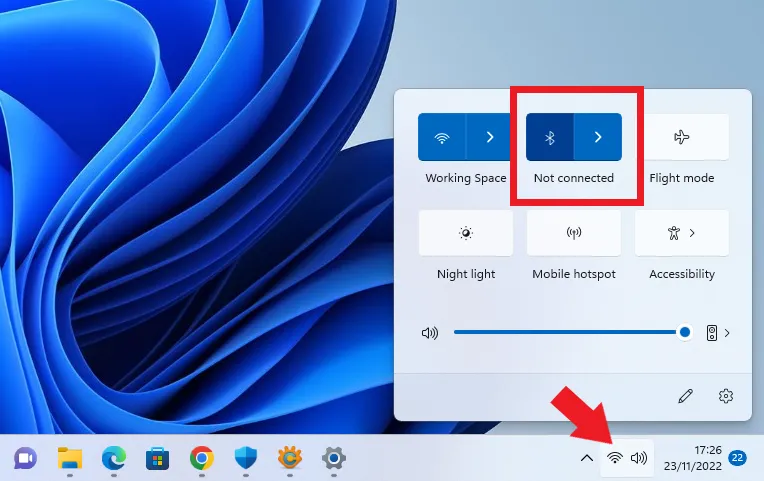Adjust the volume slider
The image size is (764, 481).
click(x=570, y=333)
